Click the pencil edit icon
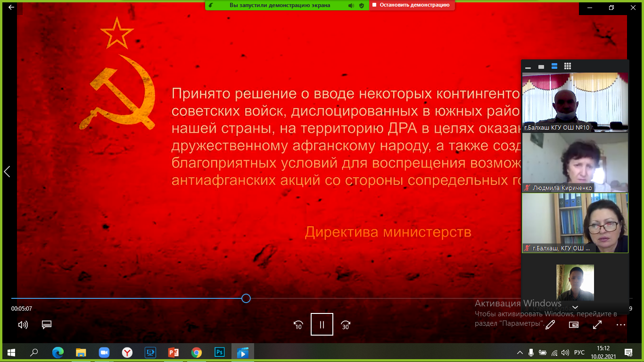 point(550,325)
